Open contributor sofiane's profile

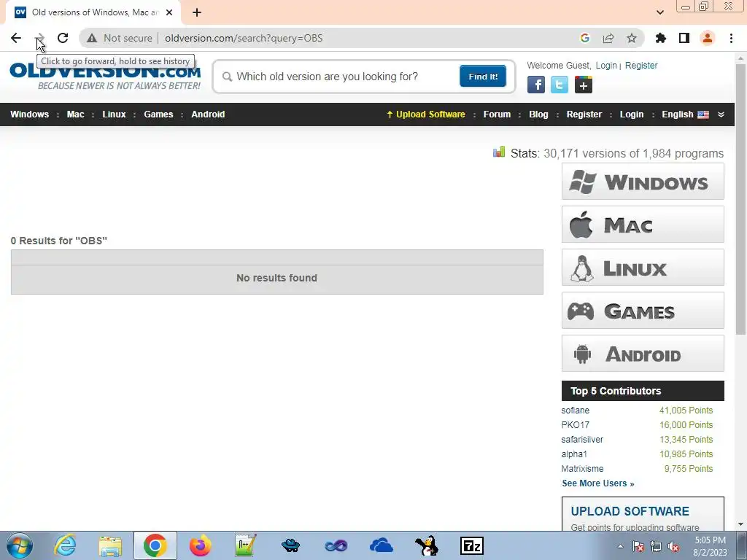pos(575,411)
